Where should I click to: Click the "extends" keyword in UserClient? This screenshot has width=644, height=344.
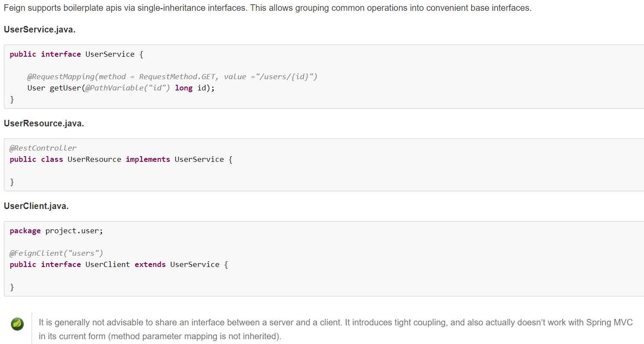click(150, 264)
